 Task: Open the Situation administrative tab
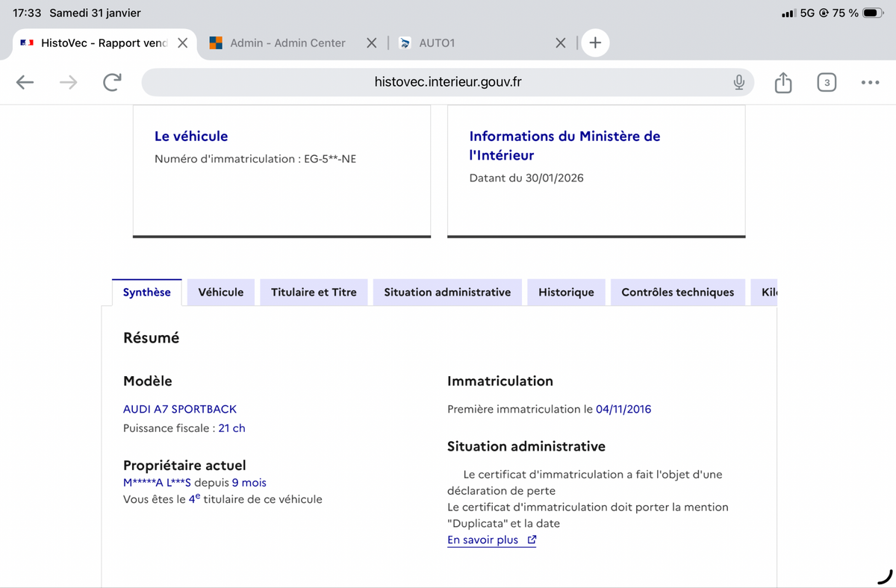point(447,293)
